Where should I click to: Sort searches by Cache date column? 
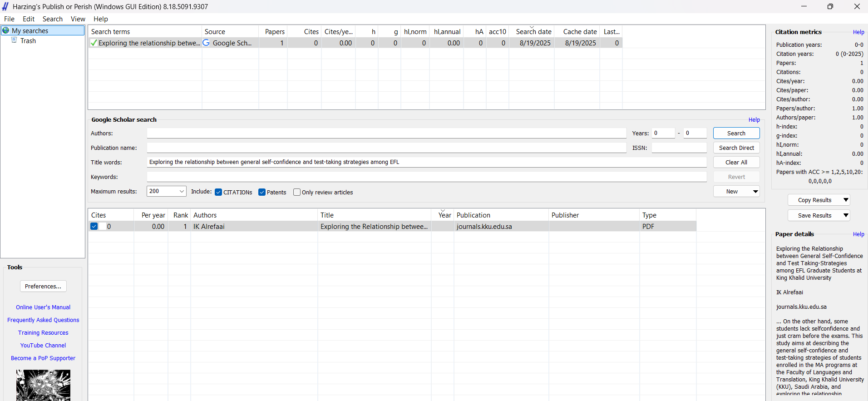577,32
